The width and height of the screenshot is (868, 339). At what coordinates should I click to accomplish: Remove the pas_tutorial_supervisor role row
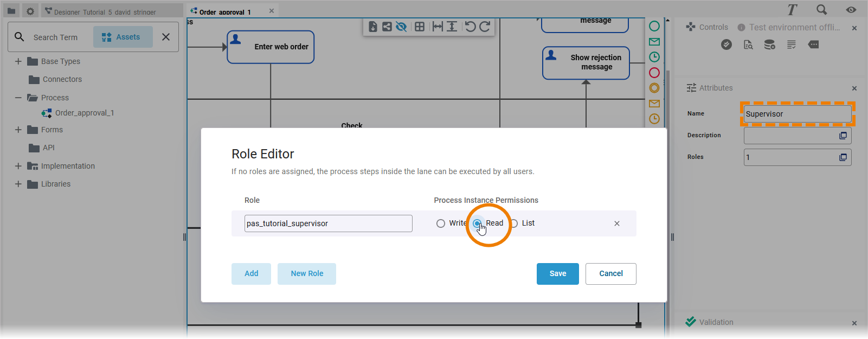[617, 223]
